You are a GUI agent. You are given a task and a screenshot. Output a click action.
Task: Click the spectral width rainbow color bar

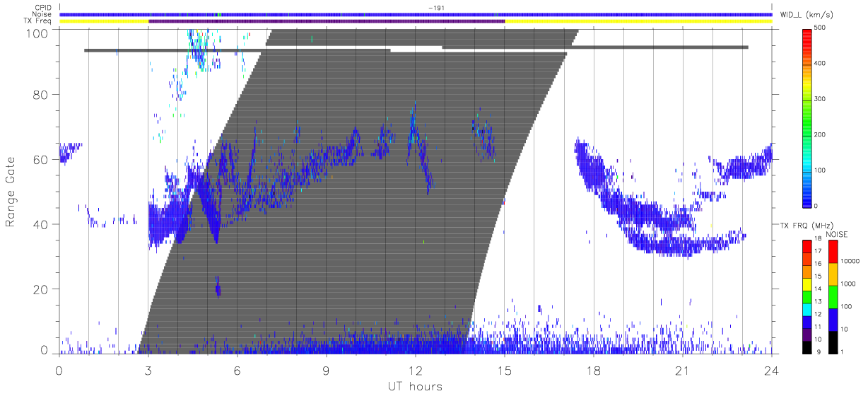(809, 118)
